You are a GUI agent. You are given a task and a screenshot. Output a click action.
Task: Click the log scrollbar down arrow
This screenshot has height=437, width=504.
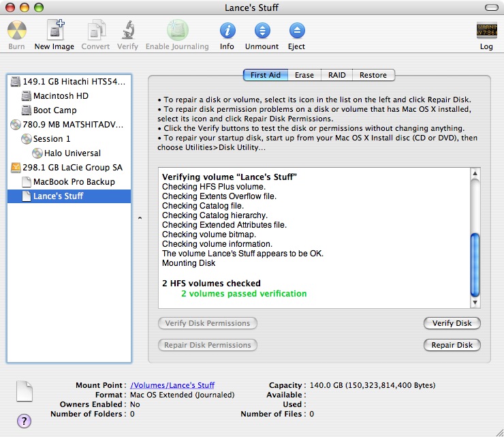point(475,303)
